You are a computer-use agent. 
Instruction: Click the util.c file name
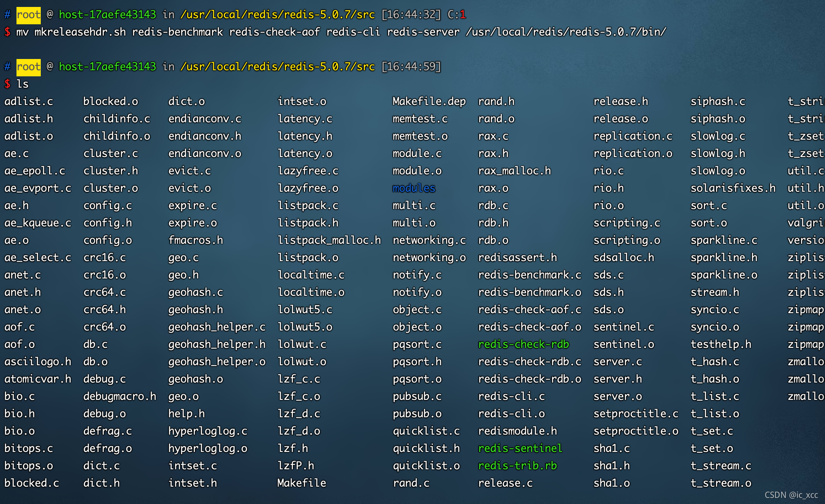[x=805, y=171]
